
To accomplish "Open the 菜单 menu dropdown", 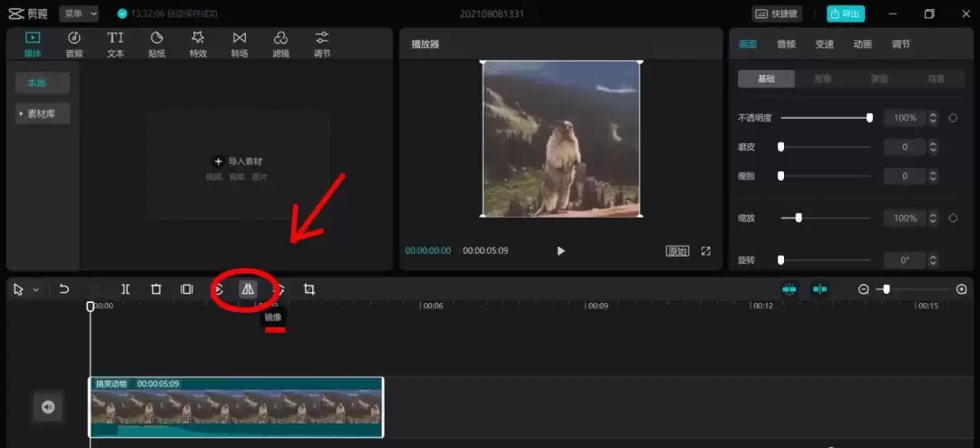I will 79,14.
